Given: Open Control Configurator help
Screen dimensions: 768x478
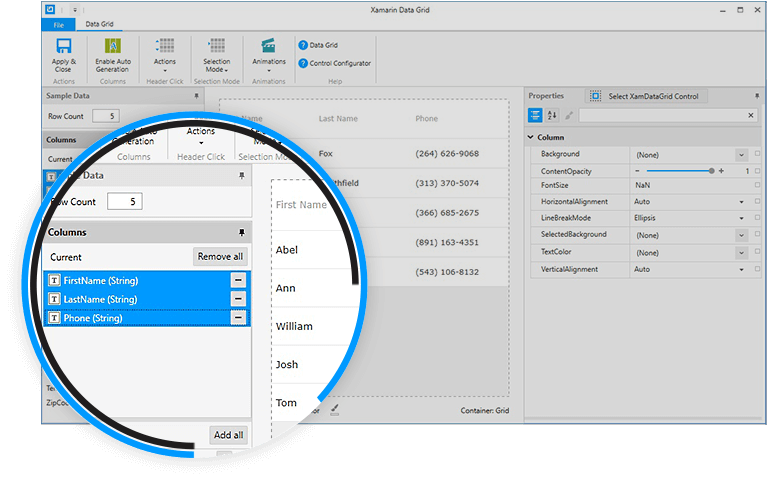Looking at the screenshot, I should (303, 63).
